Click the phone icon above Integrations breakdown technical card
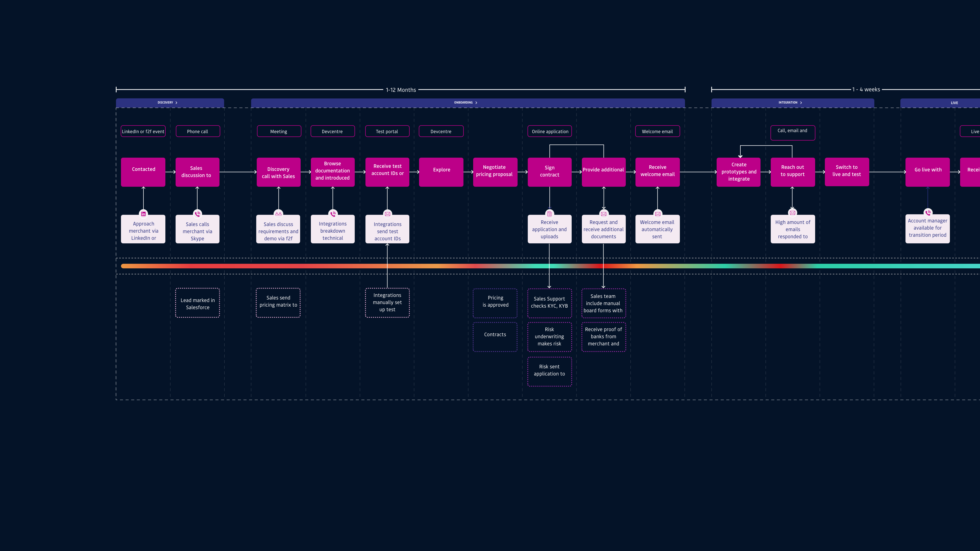Image resolution: width=980 pixels, height=551 pixels. [x=333, y=214]
